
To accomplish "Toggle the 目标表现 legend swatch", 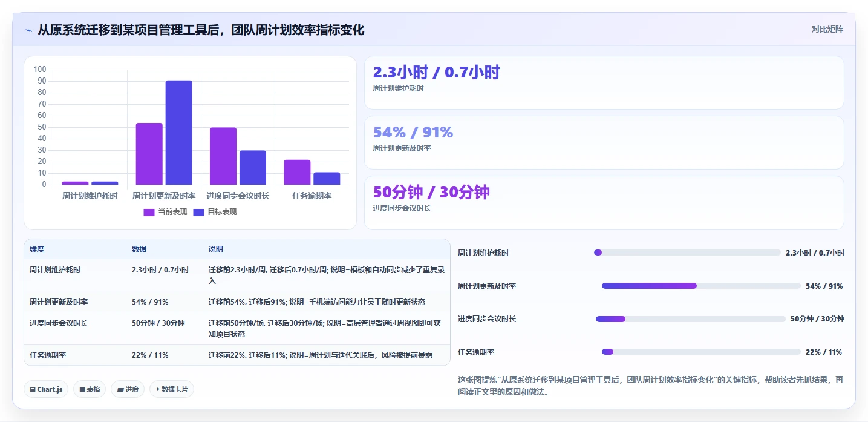I will [199, 212].
